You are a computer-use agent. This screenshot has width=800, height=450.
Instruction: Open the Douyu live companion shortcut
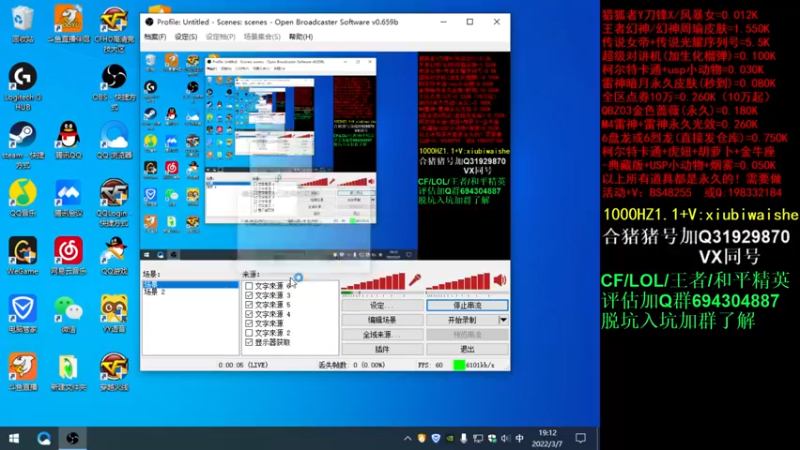[x=68, y=23]
